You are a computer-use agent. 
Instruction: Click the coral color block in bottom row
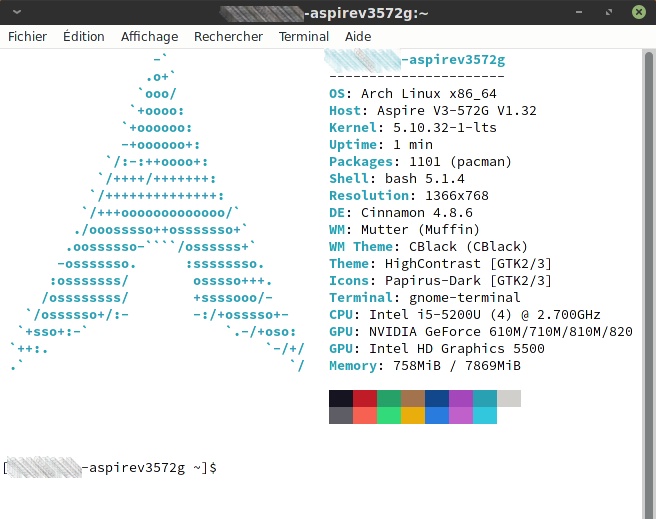point(365,415)
